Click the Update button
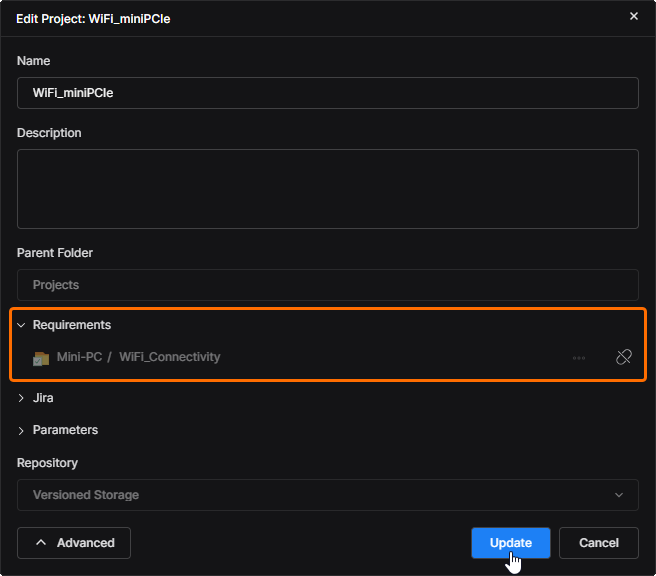This screenshot has width=656, height=576. 510,543
